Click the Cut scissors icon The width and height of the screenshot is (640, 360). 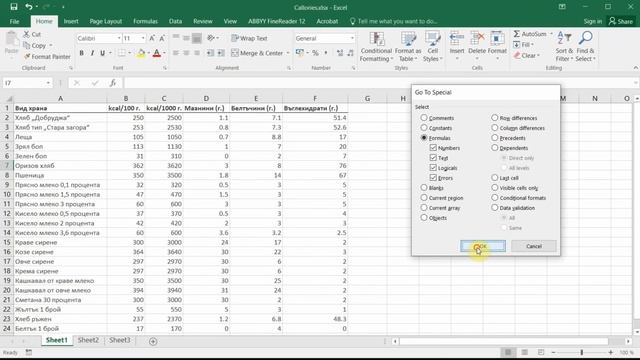point(27,34)
